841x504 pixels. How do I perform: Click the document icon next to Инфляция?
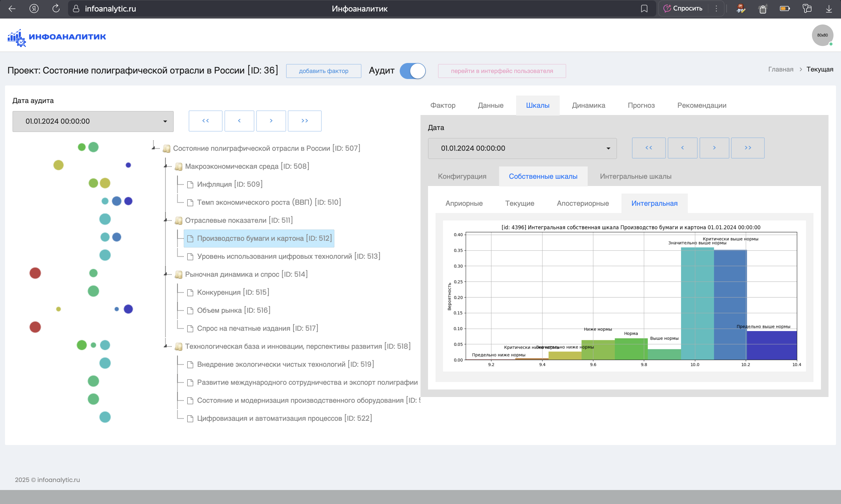tap(190, 185)
